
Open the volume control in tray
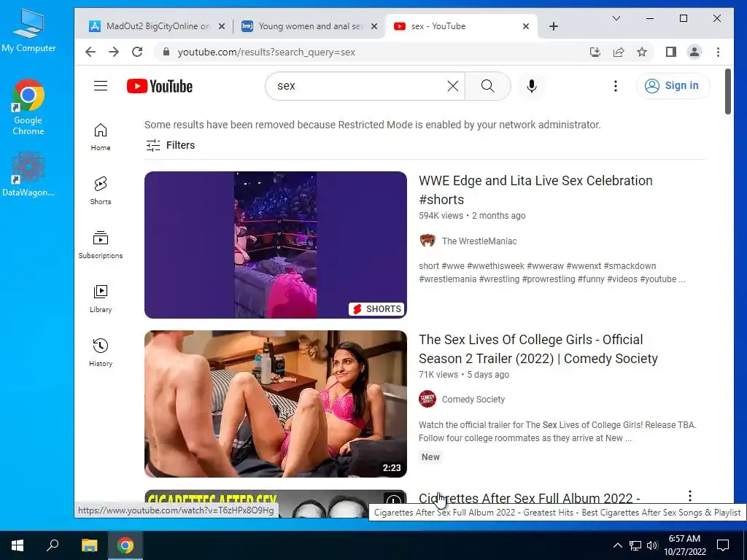[x=652, y=545]
